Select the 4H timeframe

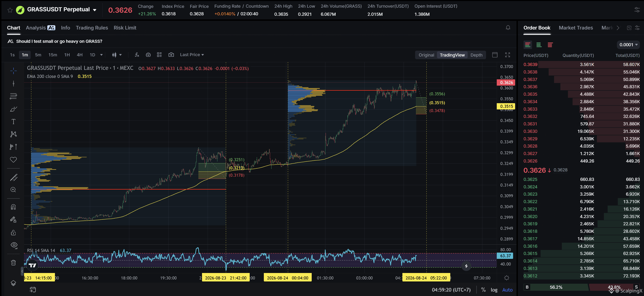point(80,55)
